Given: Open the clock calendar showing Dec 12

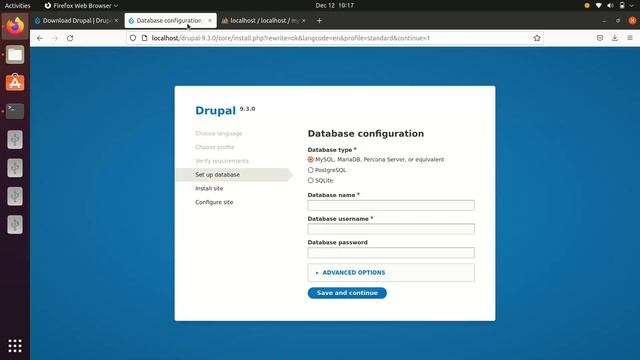Looking at the screenshot, I should coord(334,5).
